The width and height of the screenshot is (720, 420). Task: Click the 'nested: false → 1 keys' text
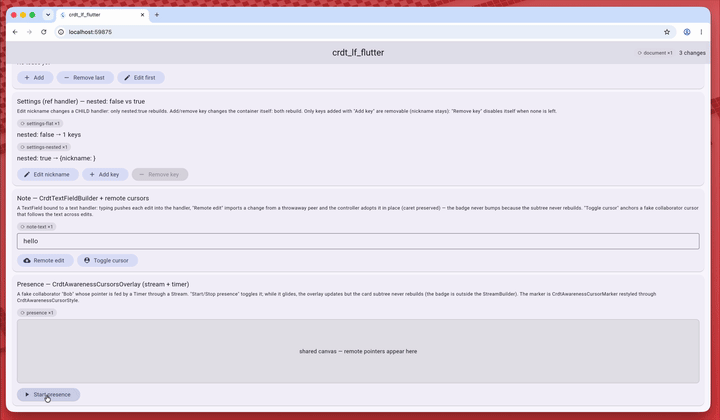coord(49,134)
